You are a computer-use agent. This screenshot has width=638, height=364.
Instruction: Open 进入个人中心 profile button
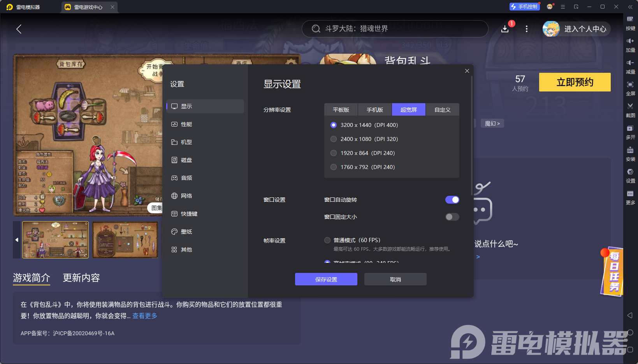[x=577, y=29]
